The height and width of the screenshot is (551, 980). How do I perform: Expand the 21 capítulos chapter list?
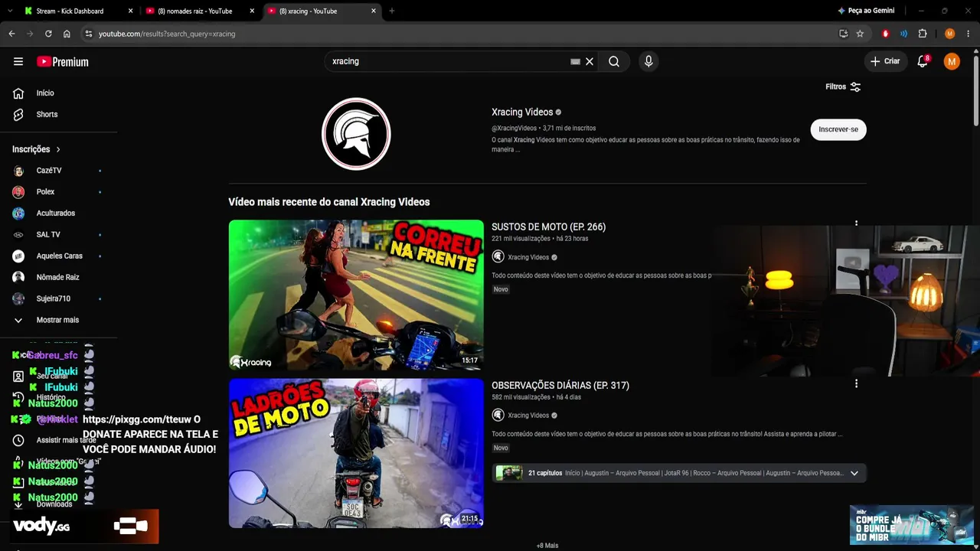pyautogui.click(x=854, y=473)
